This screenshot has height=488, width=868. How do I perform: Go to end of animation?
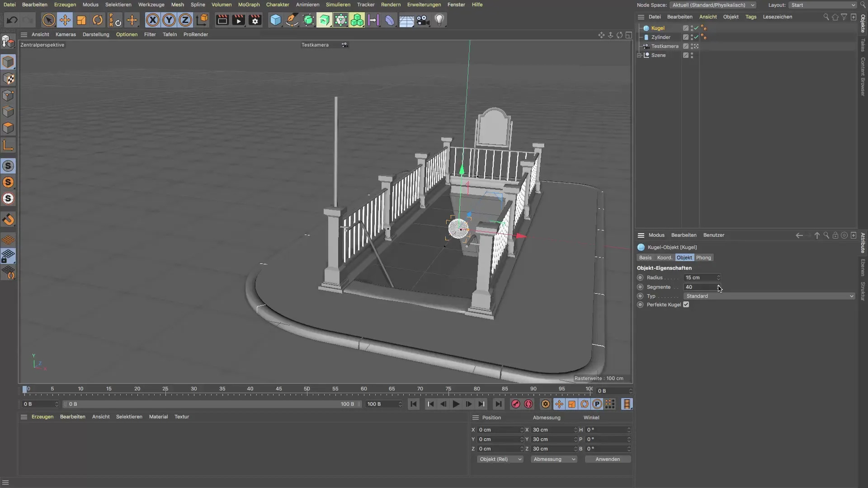pos(498,404)
